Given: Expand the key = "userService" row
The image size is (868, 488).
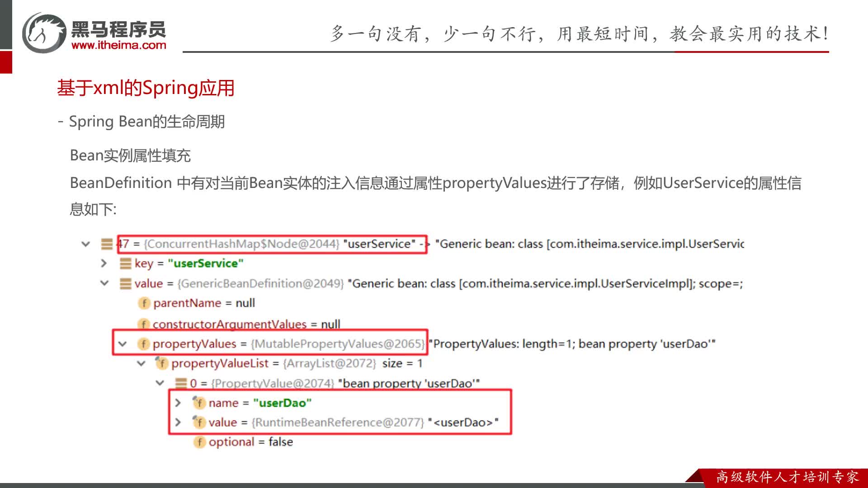Looking at the screenshot, I should pos(104,263).
